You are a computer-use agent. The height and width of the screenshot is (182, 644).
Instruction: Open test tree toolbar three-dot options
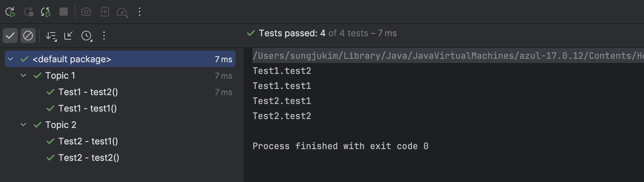click(x=104, y=36)
